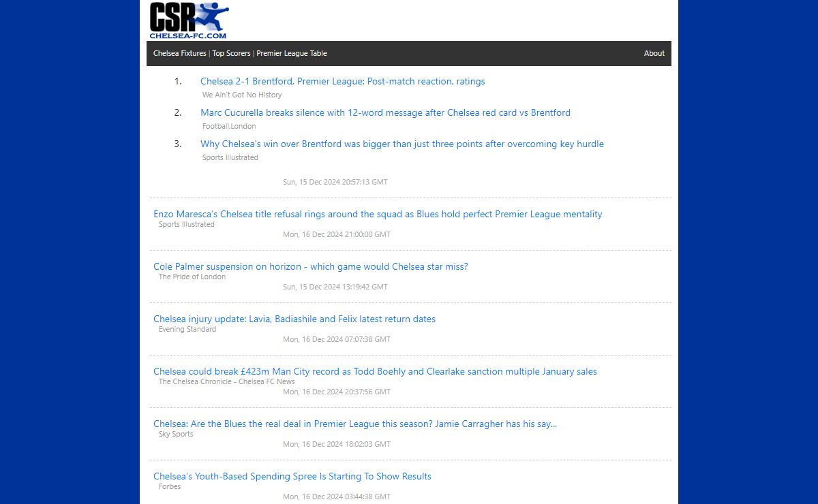Image resolution: width=818 pixels, height=504 pixels.
Task: Click timestamp Mon, 16 Dec 2024 18:02:03 GMT
Action: point(337,445)
